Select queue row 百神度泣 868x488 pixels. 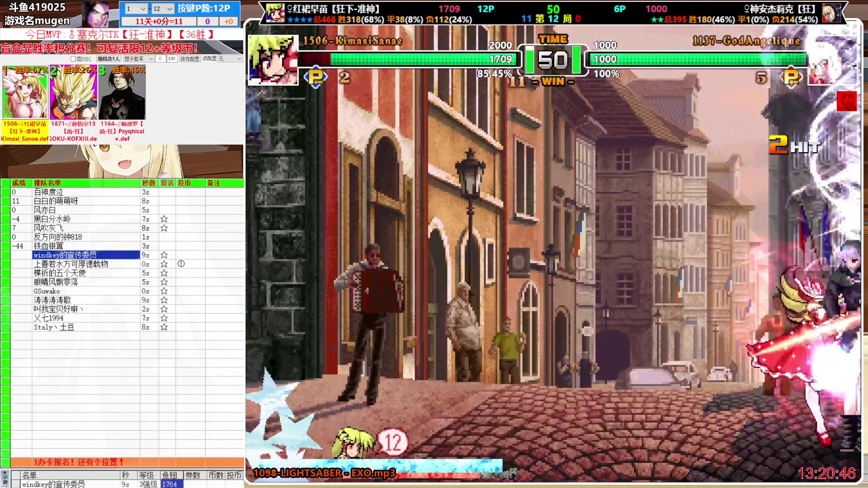[x=86, y=192]
